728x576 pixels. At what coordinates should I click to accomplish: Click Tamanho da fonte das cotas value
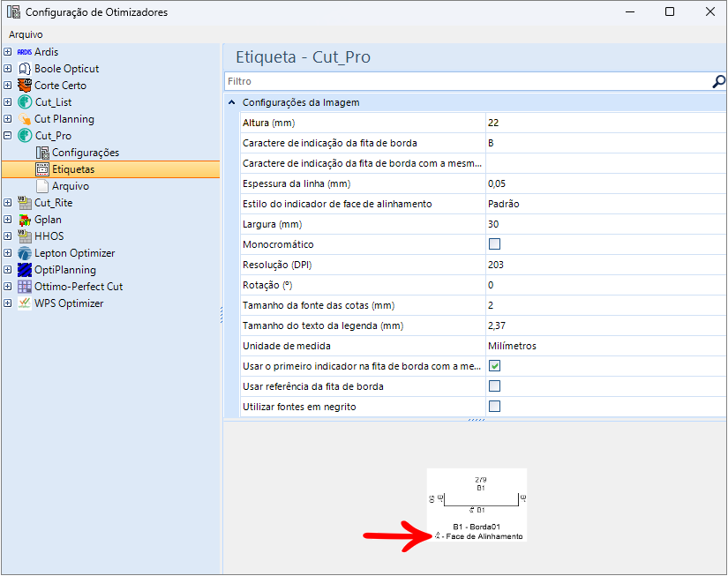click(x=605, y=305)
